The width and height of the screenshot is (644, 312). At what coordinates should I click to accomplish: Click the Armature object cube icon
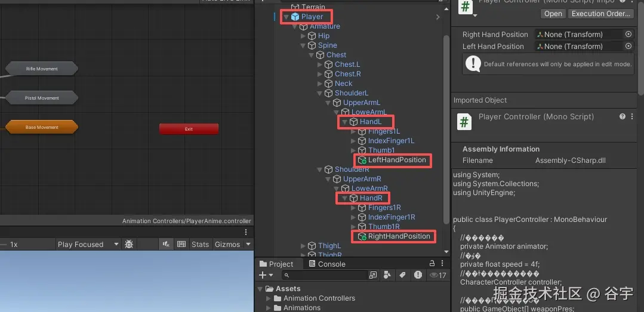pos(304,26)
